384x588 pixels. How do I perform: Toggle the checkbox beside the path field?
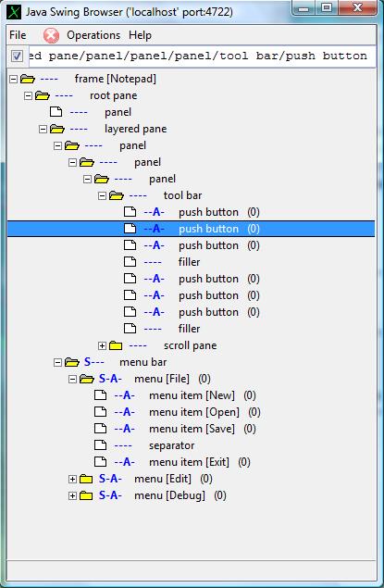click(x=17, y=56)
